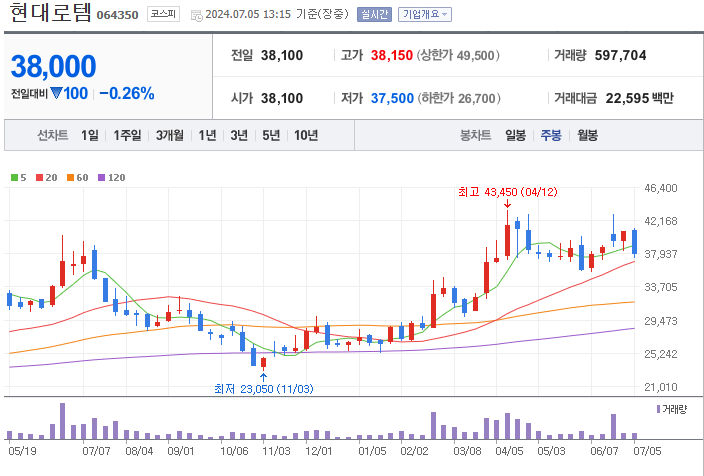The height and width of the screenshot is (476, 704).
Task: Click the clock icon beside the timestamp
Action: (196, 16)
